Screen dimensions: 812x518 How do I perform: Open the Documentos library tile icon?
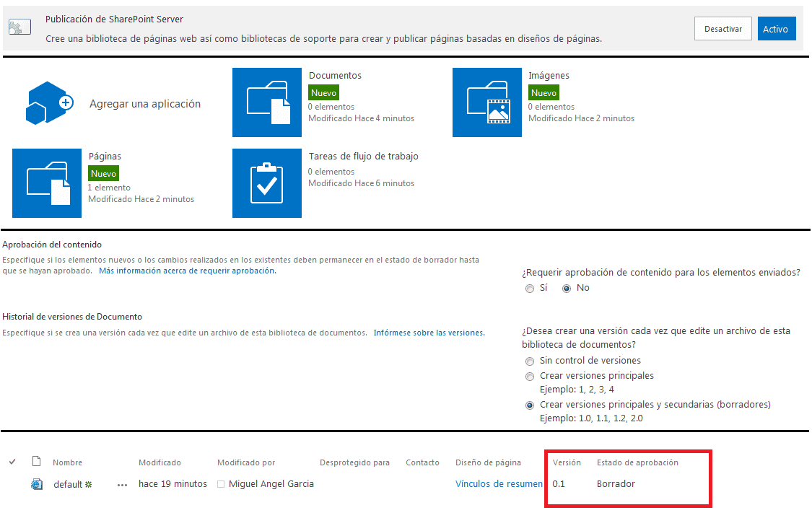tap(266, 102)
